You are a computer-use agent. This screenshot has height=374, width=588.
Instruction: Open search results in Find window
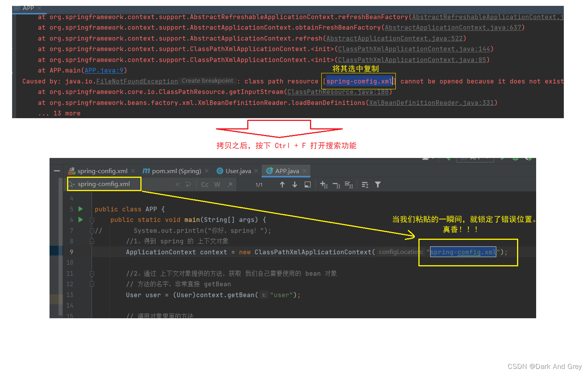point(308,184)
